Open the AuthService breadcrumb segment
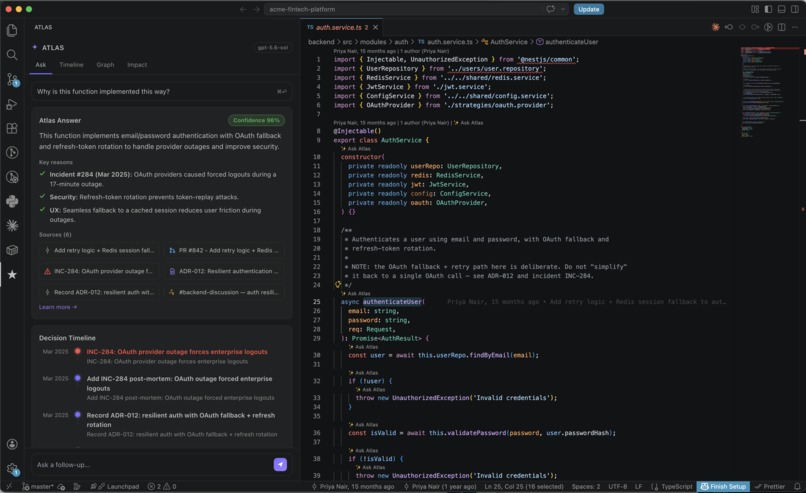The image size is (806, 493). point(505,42)
